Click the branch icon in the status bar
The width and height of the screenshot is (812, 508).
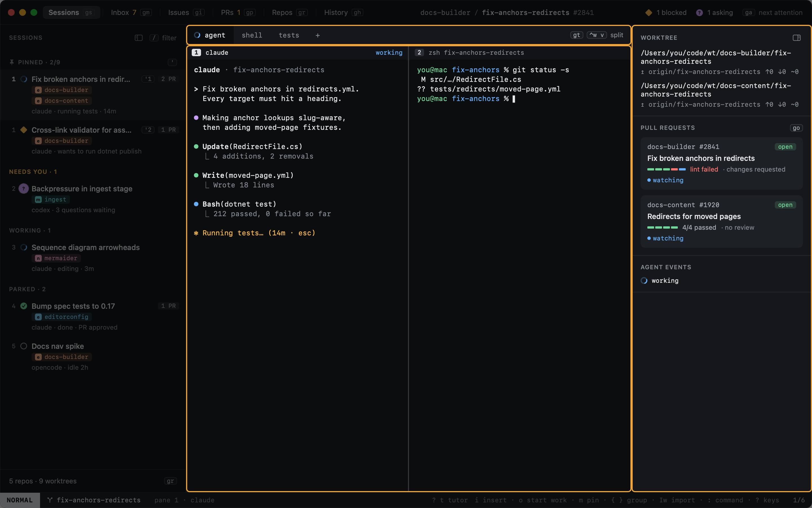point(50,500)
